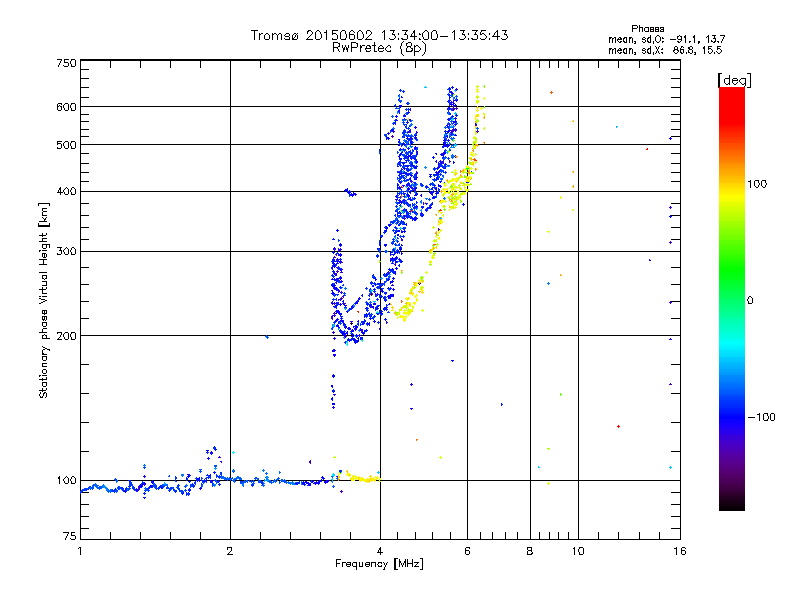Click the colorbar tick label '0'
Viewport: 800px width, 600px height.
[750, 301]
